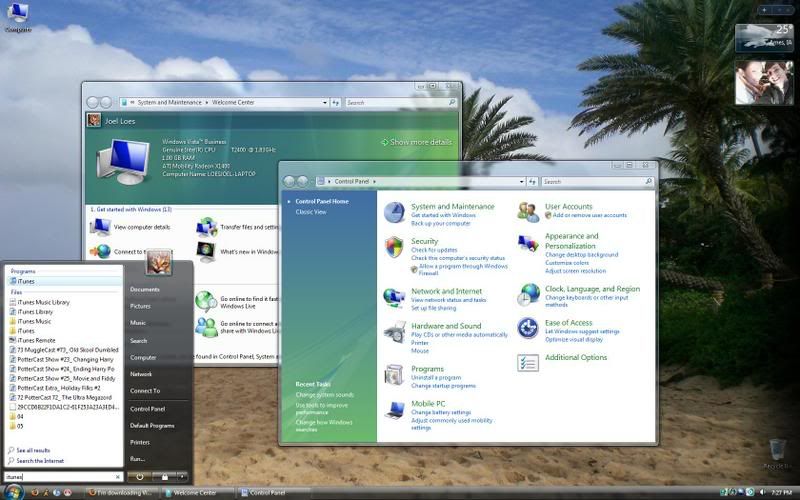Select Music in the Start menu
Screen dimensions: 800x500
[138, 323]
